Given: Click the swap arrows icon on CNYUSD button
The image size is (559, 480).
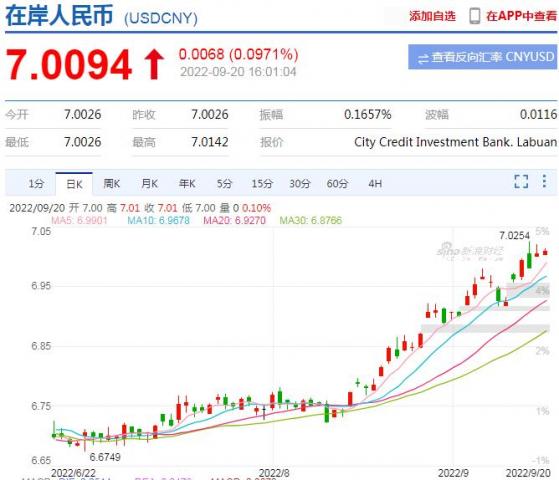Looking at the screenshot, I should click(x=423, y=58).
